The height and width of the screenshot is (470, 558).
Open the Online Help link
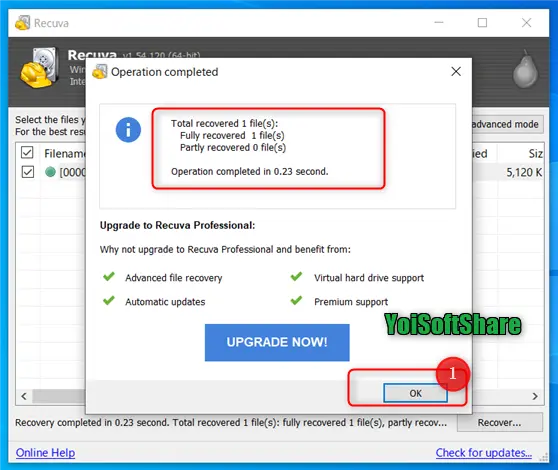click(x=45, y=453)
